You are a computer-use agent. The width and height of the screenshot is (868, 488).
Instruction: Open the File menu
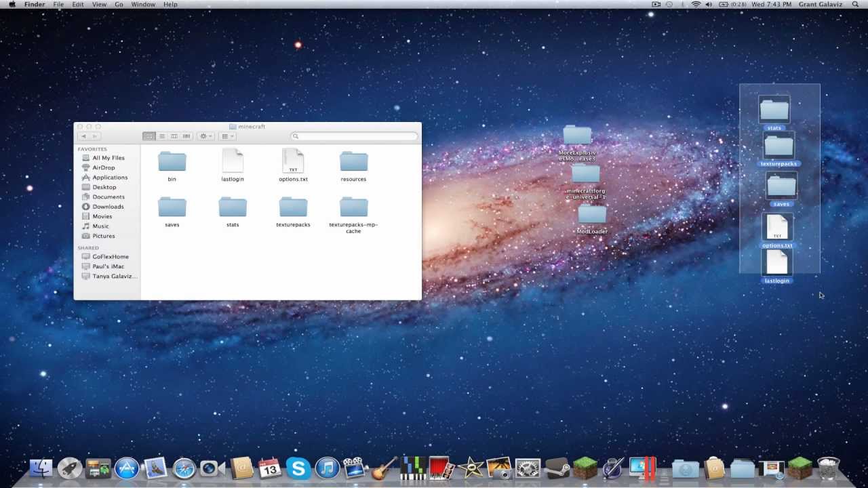pos(59,4)
